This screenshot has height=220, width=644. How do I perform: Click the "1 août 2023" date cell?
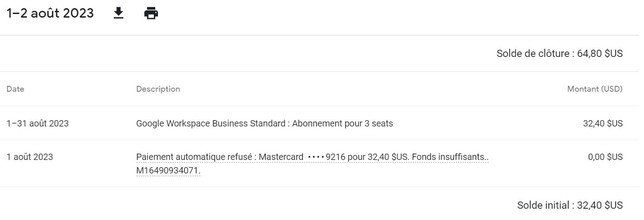tap(30, 157)
